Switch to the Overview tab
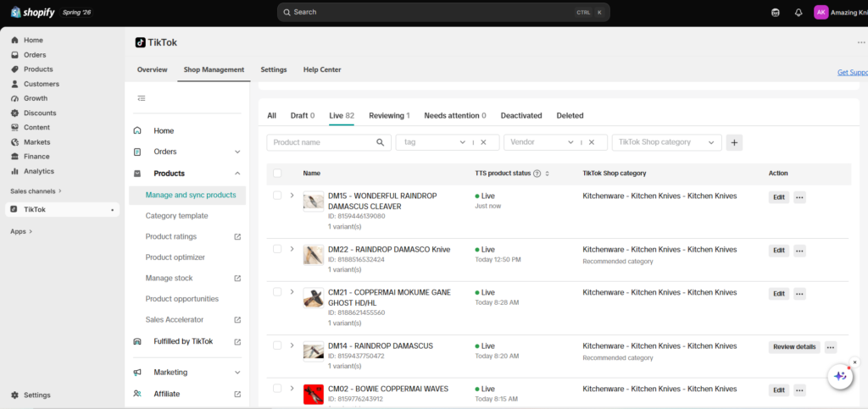 pos(153,69)
